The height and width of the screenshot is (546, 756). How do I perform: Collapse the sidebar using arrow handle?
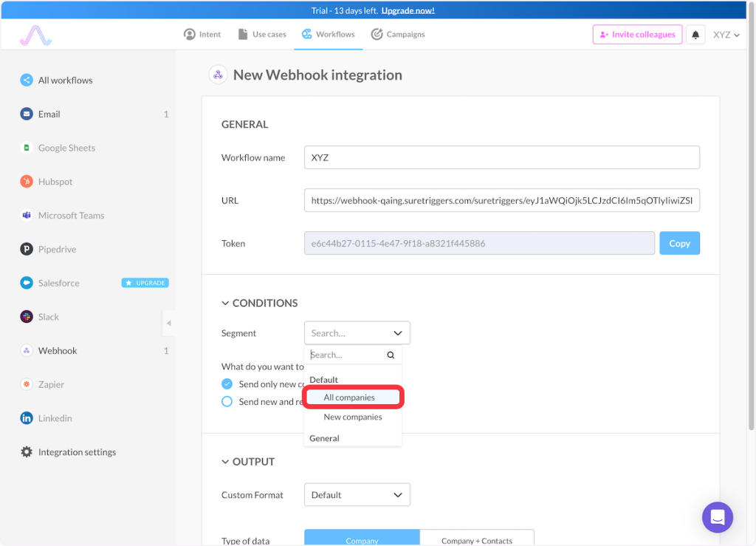click(168, 323)
